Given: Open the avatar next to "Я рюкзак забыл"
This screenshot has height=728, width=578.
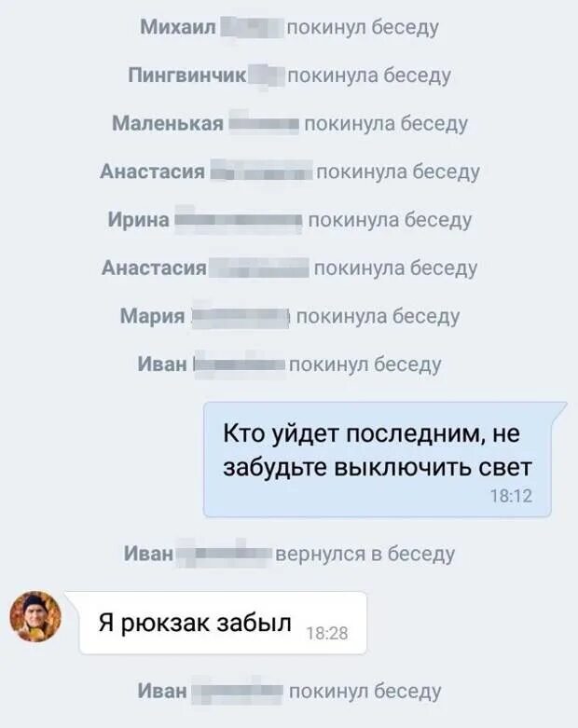Looking at the screenshot, I should tap(35, 616).
